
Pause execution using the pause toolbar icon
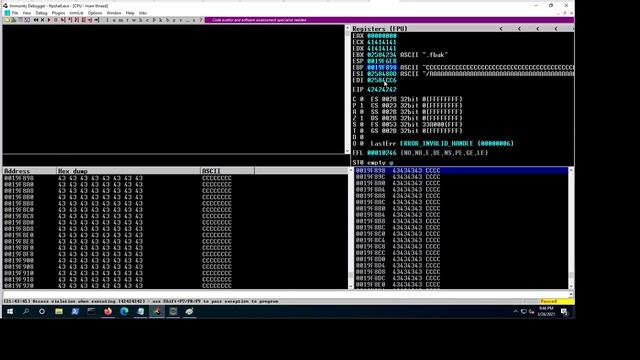point(56,20)
